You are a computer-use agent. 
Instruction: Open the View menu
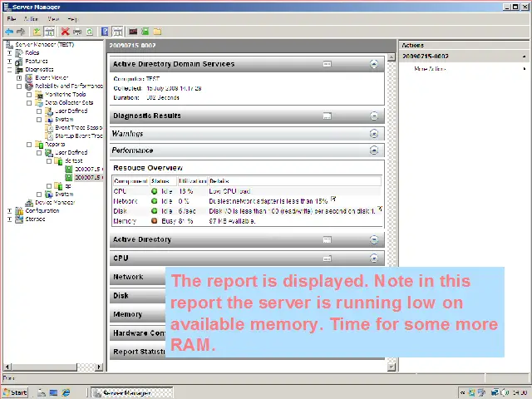pyautogui.click(x=53, y=19)
